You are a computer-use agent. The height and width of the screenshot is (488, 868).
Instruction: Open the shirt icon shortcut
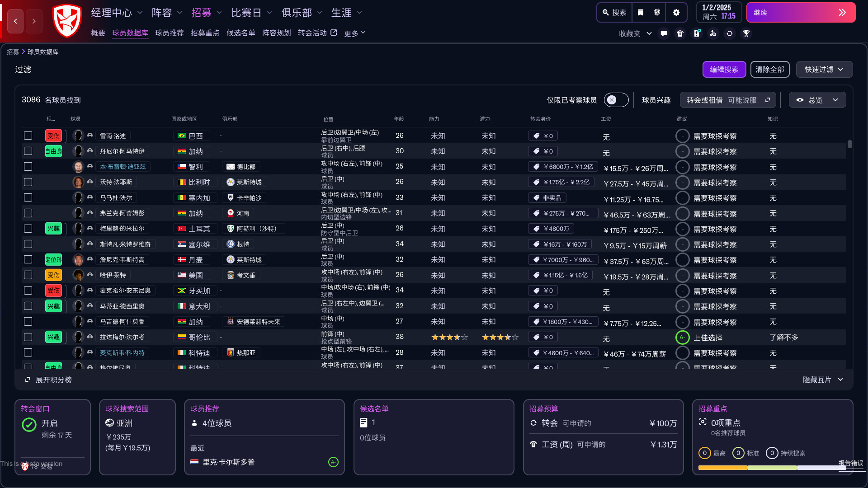tap(680, 33)
